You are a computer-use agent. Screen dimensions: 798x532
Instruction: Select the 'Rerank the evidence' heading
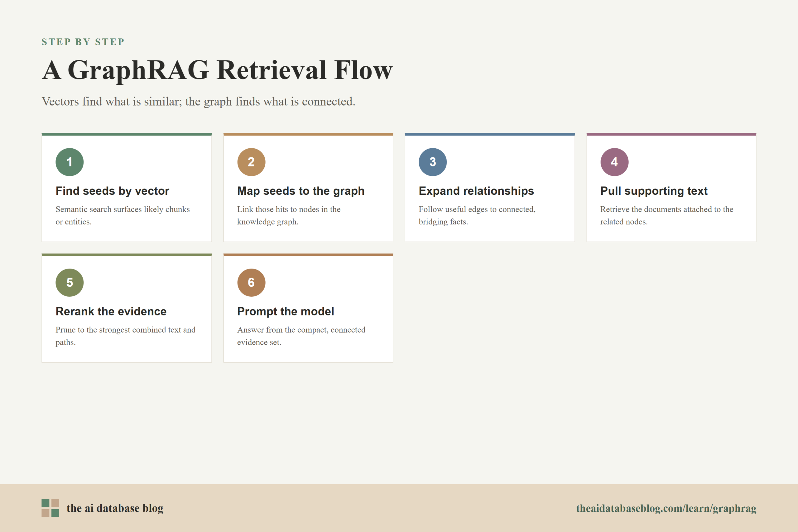tap(111, 311)
